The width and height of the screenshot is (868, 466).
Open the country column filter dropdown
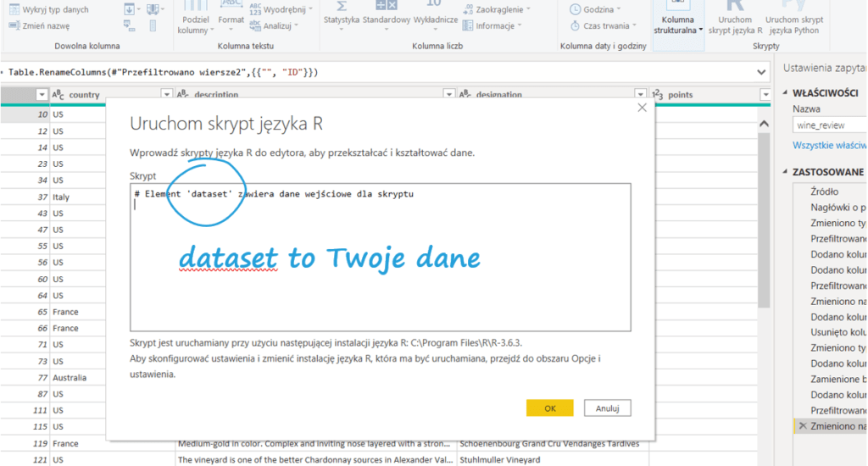pos(166,95)
